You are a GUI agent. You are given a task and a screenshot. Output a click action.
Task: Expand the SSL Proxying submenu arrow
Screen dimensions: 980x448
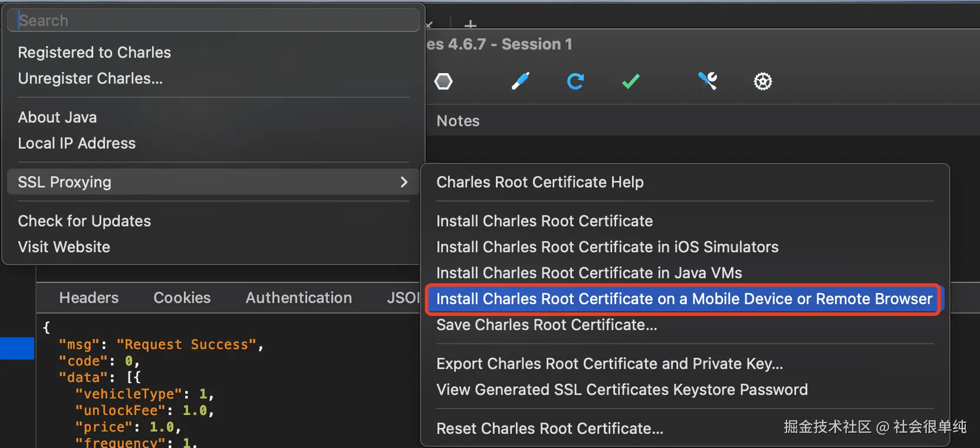tap(404, 182)
